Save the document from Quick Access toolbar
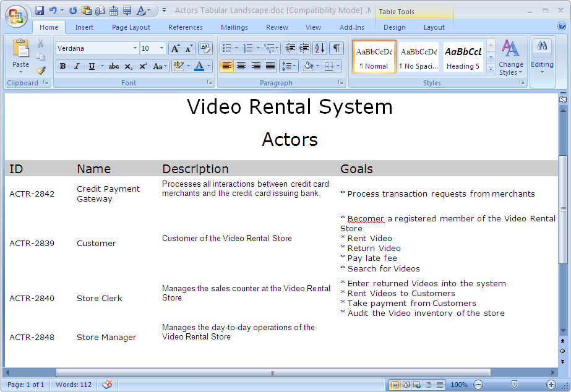571x392 pixels. 40,11
